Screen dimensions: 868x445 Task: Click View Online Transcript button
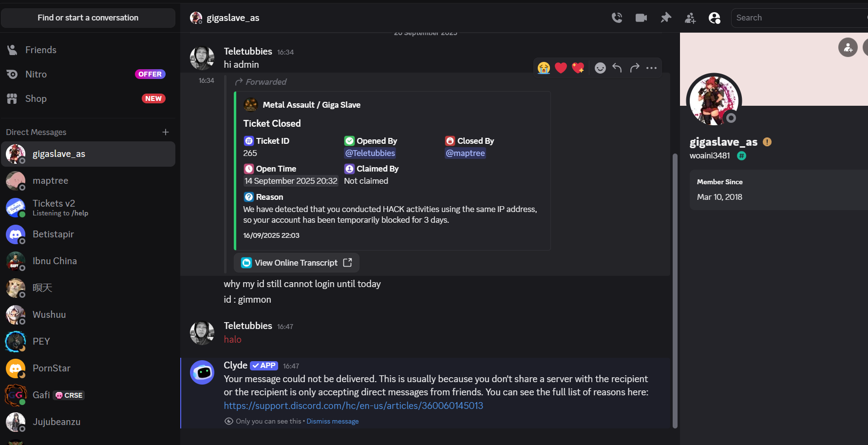click(x=296, y=263)
